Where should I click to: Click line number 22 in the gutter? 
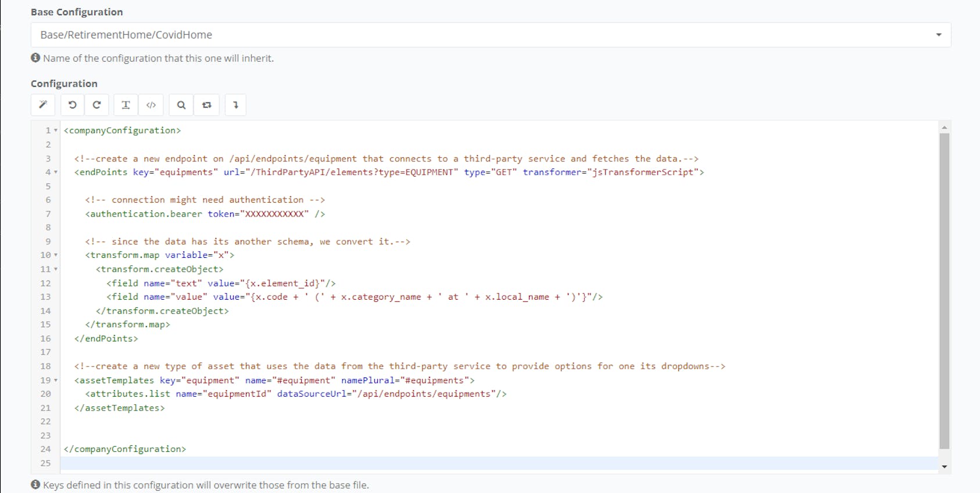(x=45, y=422)
